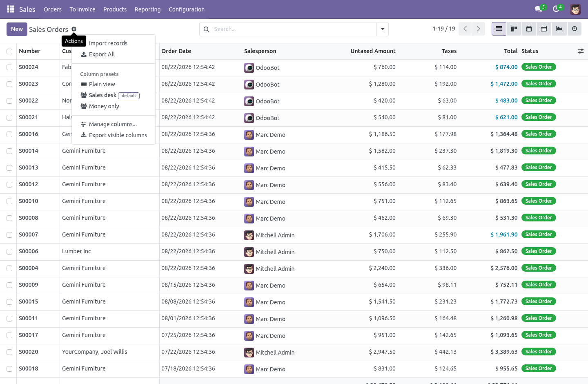Open the Products menu

(x=115, y=9)
